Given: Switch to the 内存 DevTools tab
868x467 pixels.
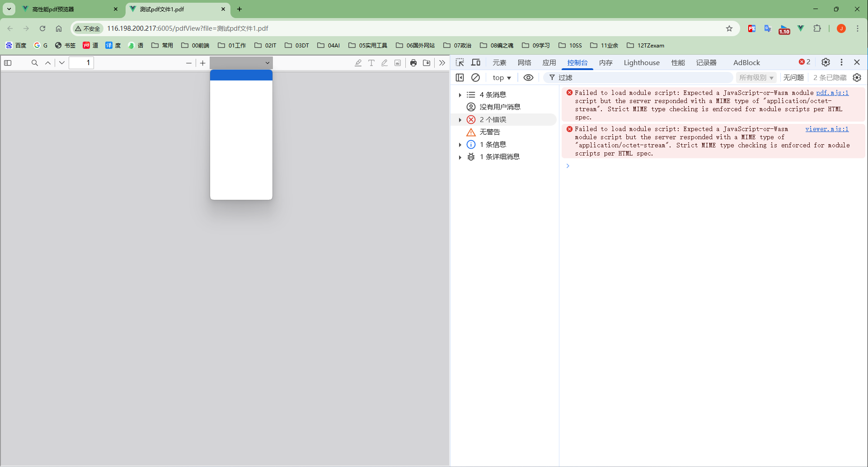Looking at the screenshot, I should [x=606, y=62].
